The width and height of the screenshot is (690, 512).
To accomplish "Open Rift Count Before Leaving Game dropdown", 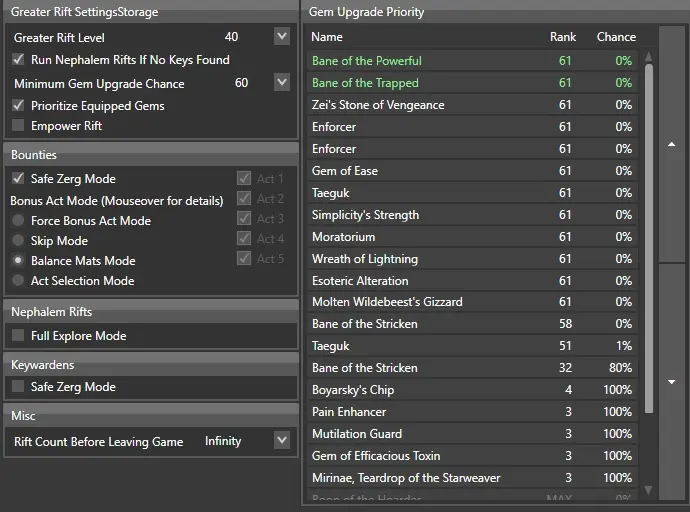I will click(281, 440).
